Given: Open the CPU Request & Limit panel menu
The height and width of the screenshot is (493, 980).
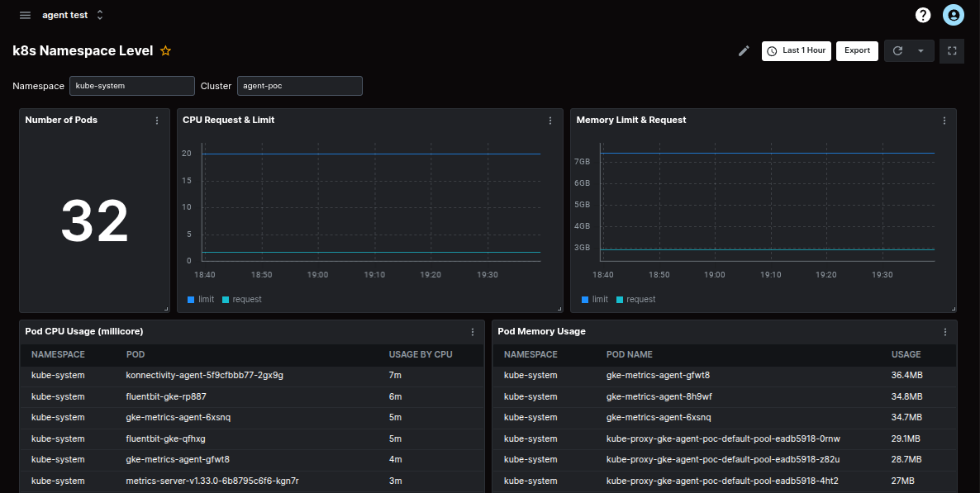Looking at the screenshot, I should click(550, 120).
